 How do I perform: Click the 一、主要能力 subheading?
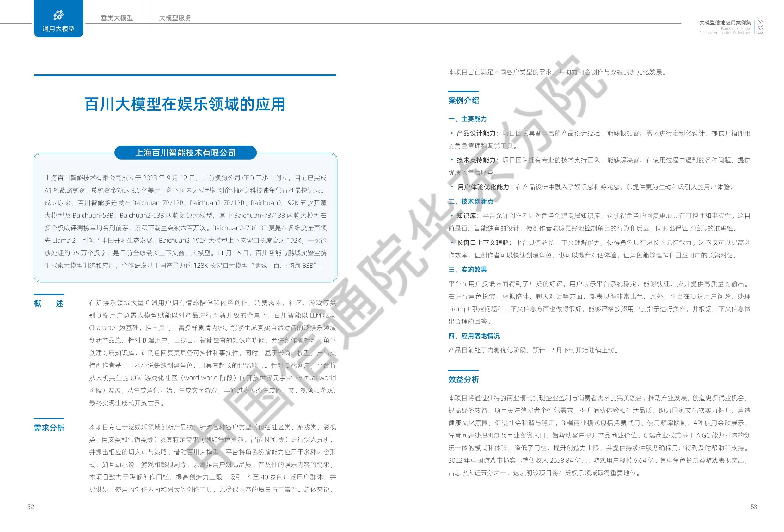[467, 119]
